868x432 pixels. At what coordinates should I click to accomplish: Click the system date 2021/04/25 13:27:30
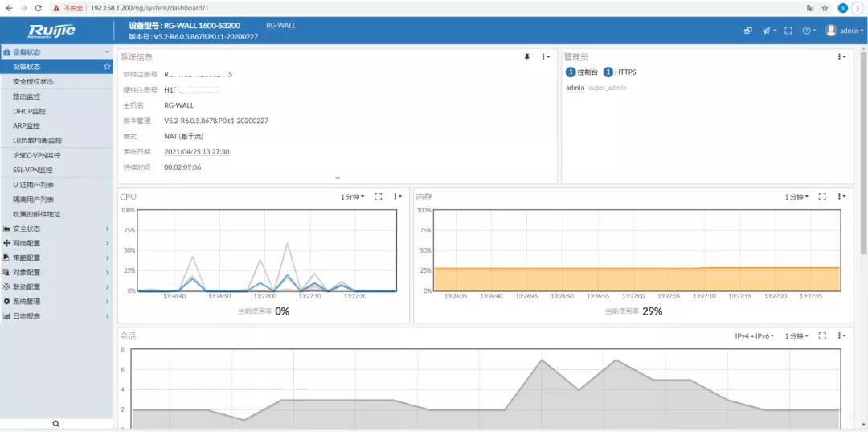197,152
